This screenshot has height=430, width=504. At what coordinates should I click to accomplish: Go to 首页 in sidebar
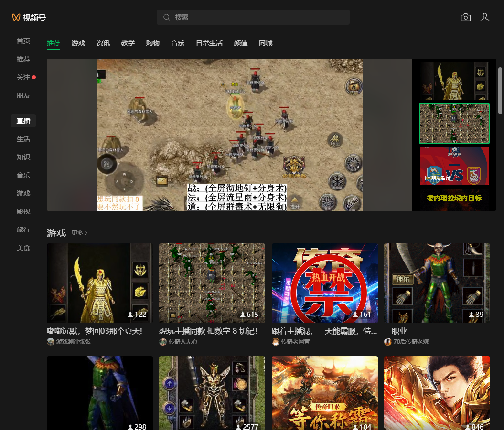point(23,41)
